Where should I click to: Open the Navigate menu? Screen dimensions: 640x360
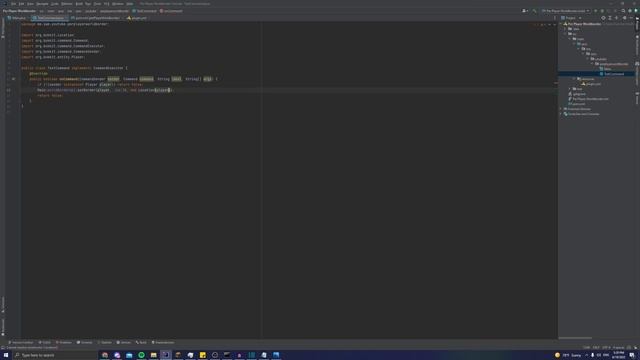pos(42,4)
